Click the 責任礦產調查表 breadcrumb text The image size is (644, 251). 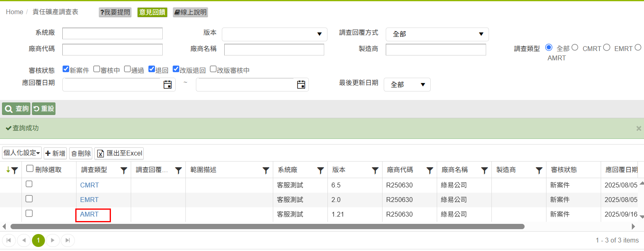[x=55, y=12]
